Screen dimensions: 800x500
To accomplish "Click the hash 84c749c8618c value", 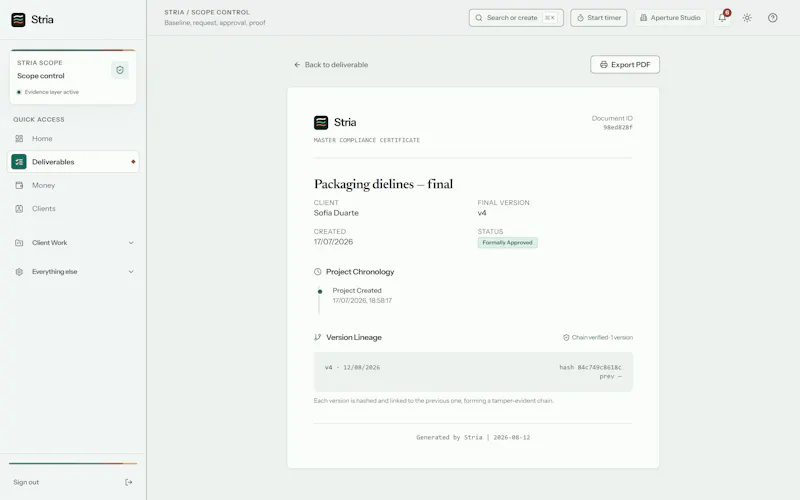I will [x=590, y=367].
